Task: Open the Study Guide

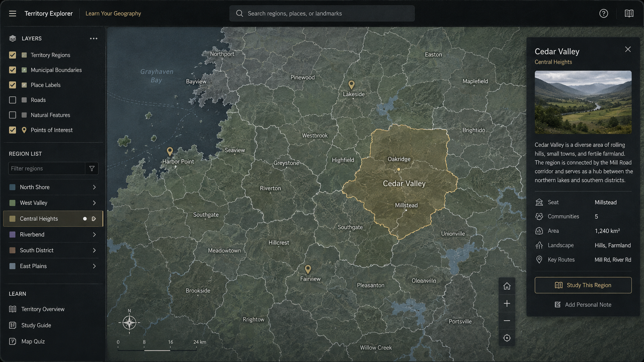Action: coord(30,325)
